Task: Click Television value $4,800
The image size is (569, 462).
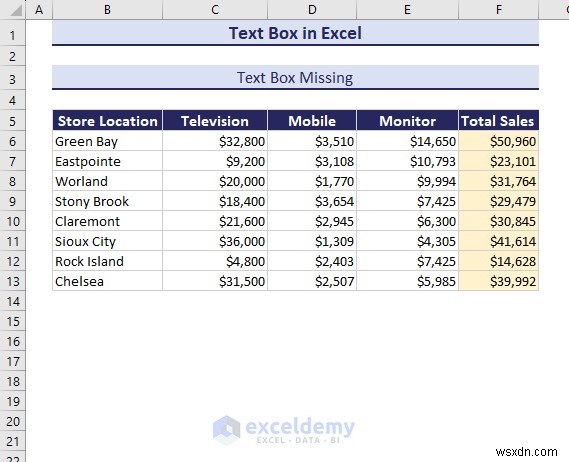Action: pyautogui.click(x=215, y=261)
